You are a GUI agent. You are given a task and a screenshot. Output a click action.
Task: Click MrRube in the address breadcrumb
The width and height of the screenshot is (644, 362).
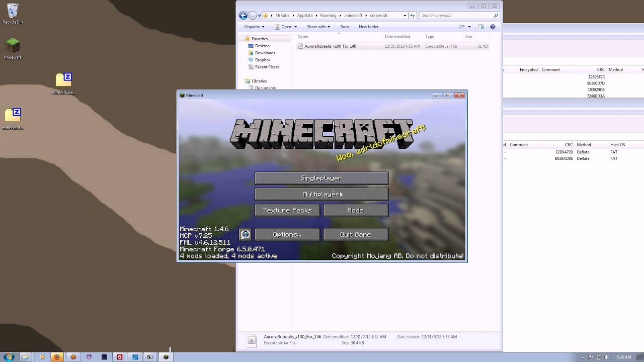click(x=282, y=16)
